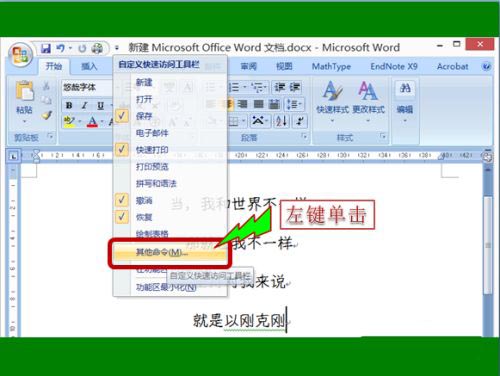This screenshot has width=500, height=376.
Task: Toggle Italic formatting
Action: pyautogui.click(x=85, y=106)
